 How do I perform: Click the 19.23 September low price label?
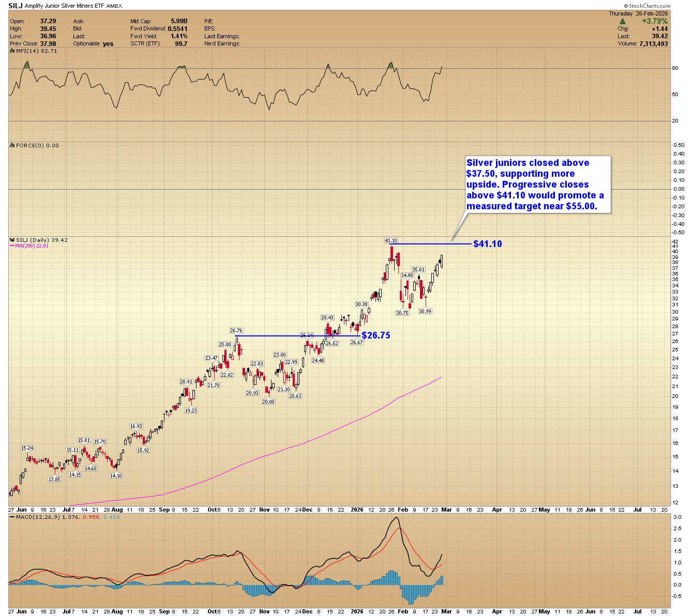coord(191,410)
